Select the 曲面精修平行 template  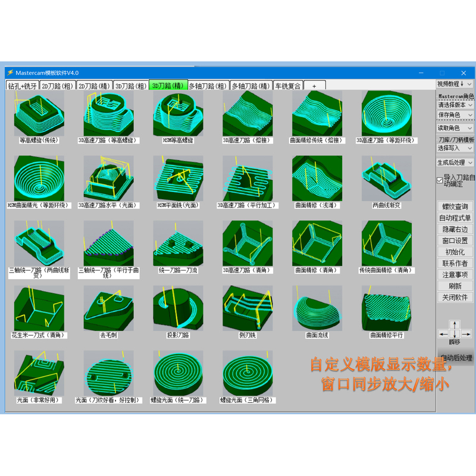coord(386,308)
